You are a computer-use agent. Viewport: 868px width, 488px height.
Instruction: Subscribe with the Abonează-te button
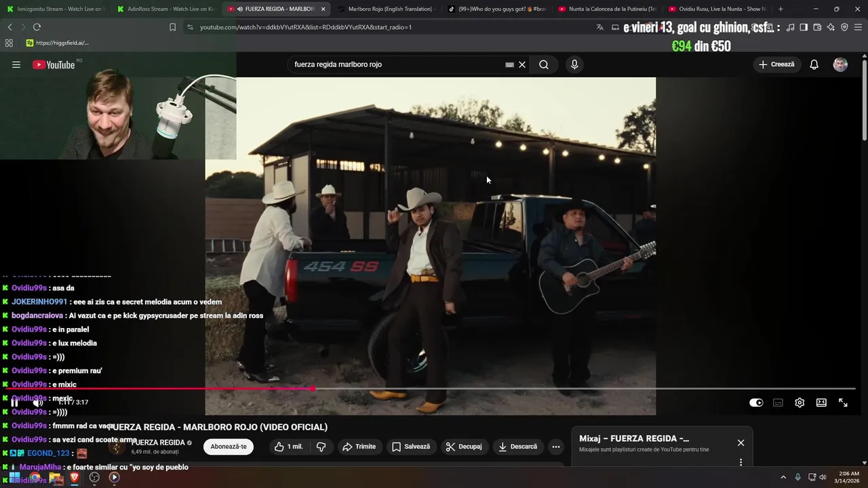229,447
